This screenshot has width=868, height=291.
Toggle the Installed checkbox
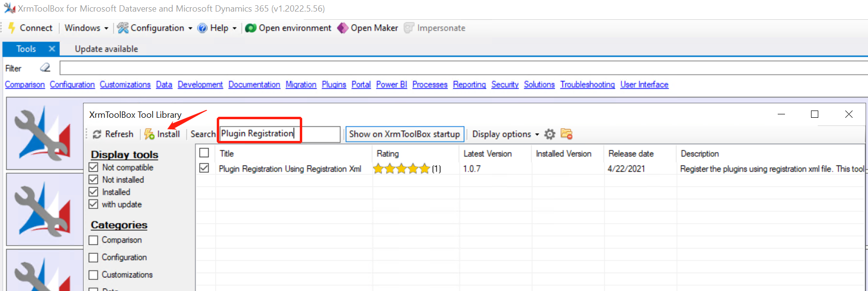point(94,192)
